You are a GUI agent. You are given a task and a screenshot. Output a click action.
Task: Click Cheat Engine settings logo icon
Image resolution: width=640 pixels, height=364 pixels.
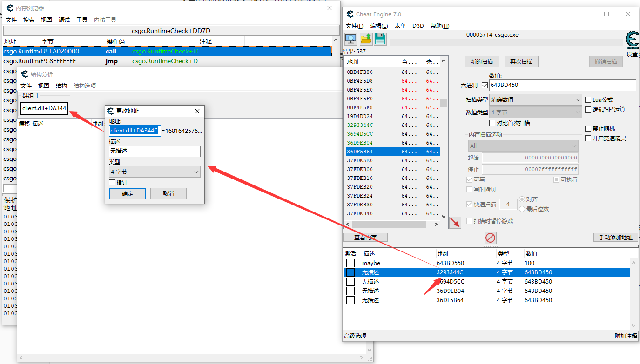[632, 40]
